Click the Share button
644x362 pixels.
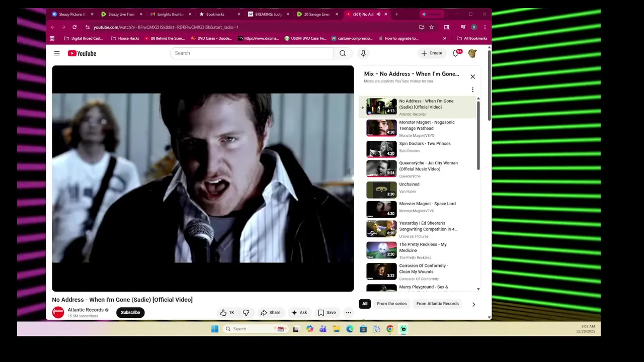tap(271, 313)
